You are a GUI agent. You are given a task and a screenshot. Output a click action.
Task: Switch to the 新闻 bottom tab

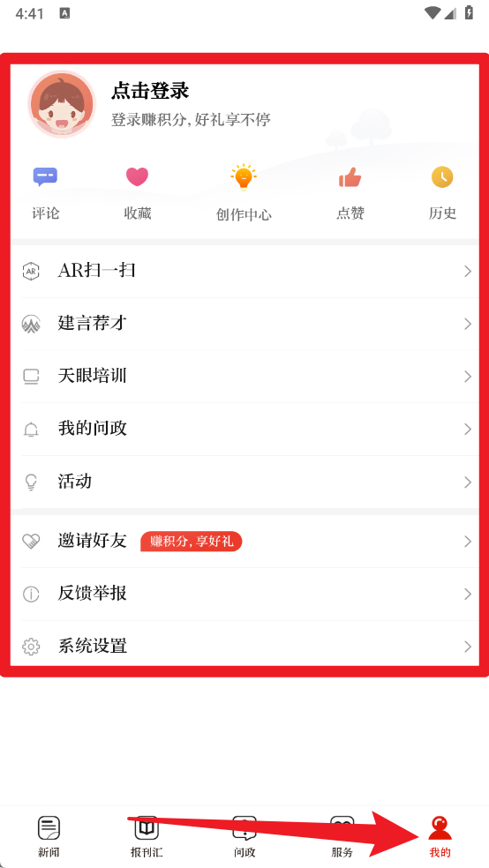click(49, 836)
